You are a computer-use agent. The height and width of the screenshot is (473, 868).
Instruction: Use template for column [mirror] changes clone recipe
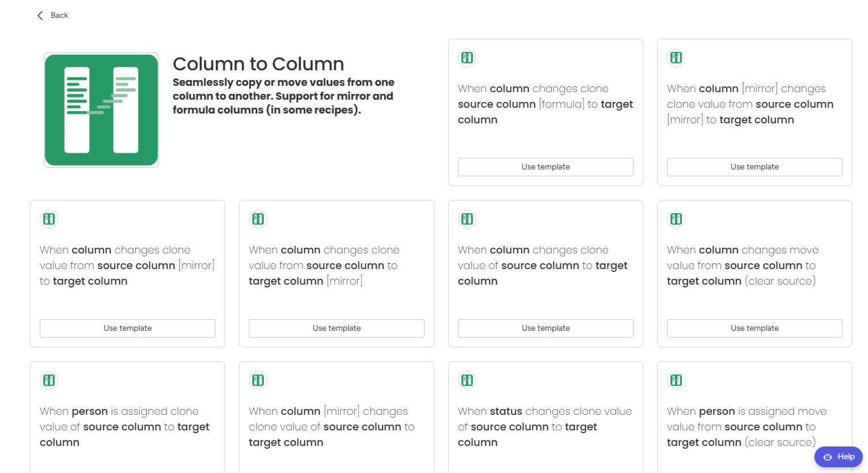tap(755, 167)
